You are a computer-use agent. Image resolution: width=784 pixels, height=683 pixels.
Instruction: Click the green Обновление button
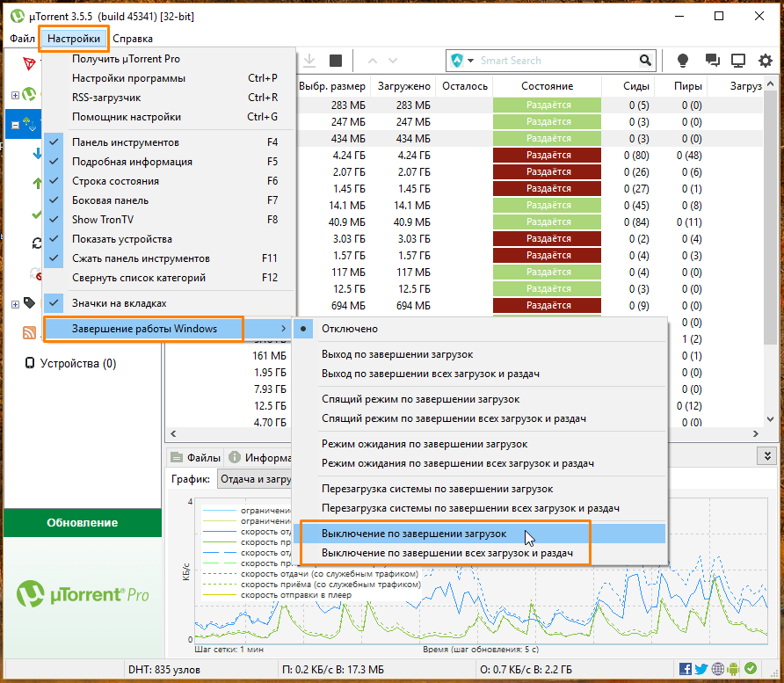point(83,522)
